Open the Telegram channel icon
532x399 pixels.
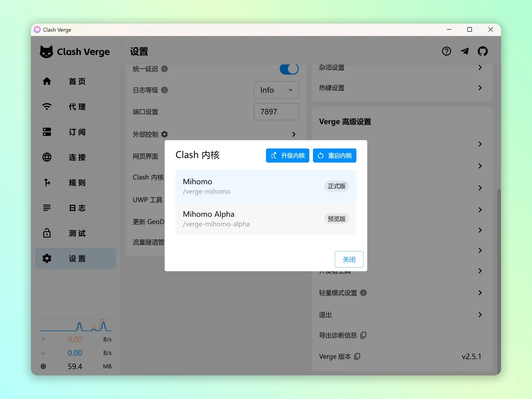point(465,51)
